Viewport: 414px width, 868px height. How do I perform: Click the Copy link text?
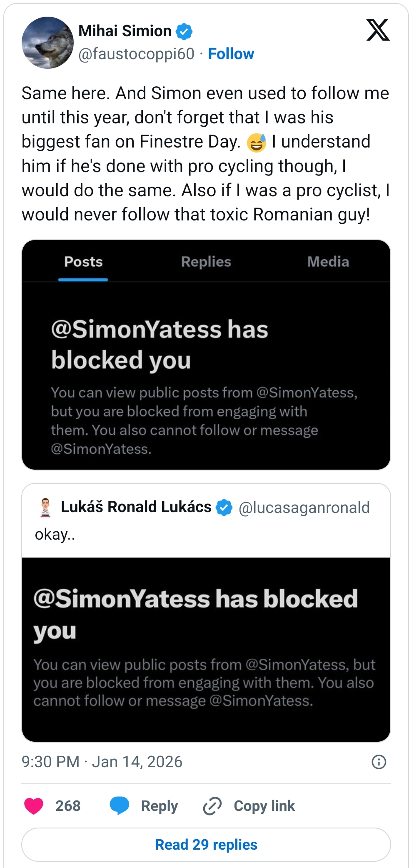click(264, 805)
